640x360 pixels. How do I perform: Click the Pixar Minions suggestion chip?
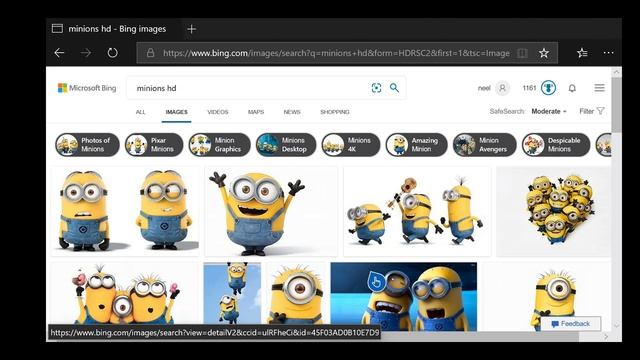click(154, 144)
